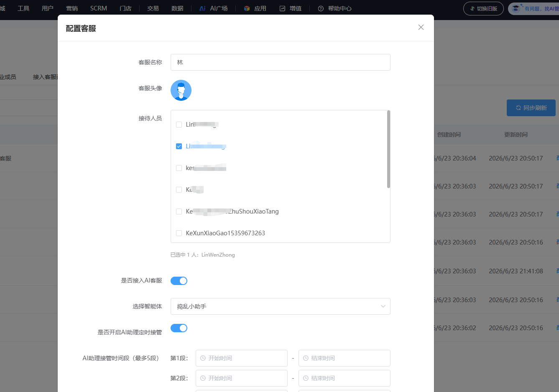The height and width of the screenshot is (392, 559).
Task: Close the 配置客服 dialog
Action: (x=421, y=27)
